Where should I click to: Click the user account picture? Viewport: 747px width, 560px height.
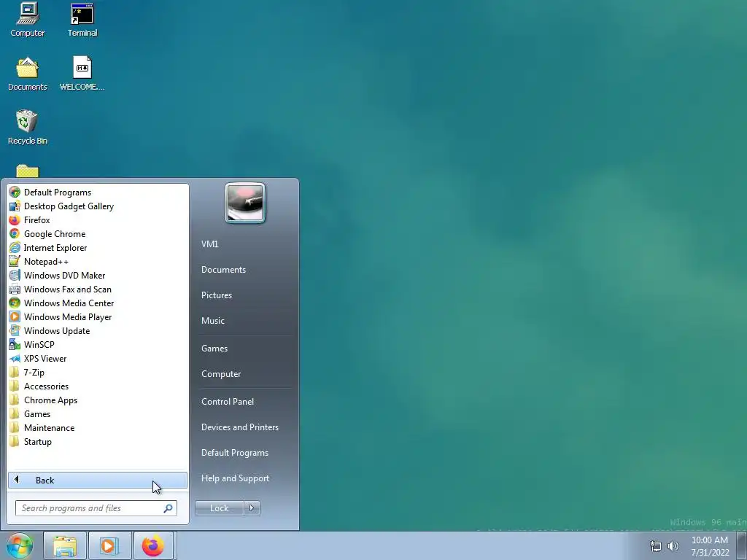click(245, 203)
